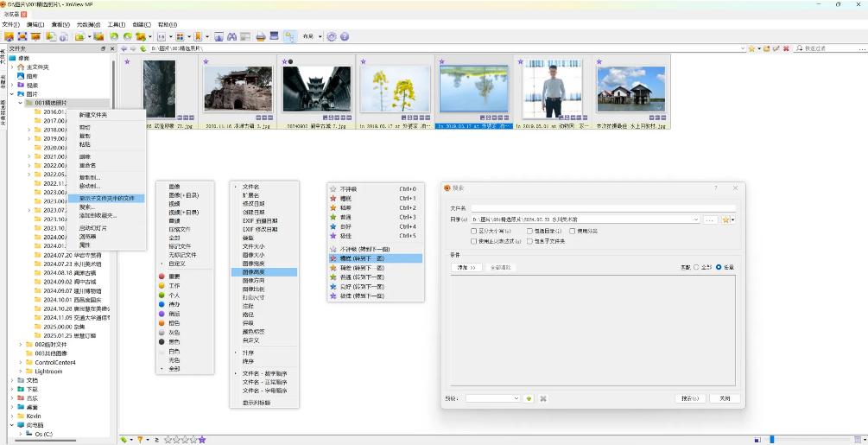
Task: Click the delete preset icon in search dialog
Action: coord(543,398)
